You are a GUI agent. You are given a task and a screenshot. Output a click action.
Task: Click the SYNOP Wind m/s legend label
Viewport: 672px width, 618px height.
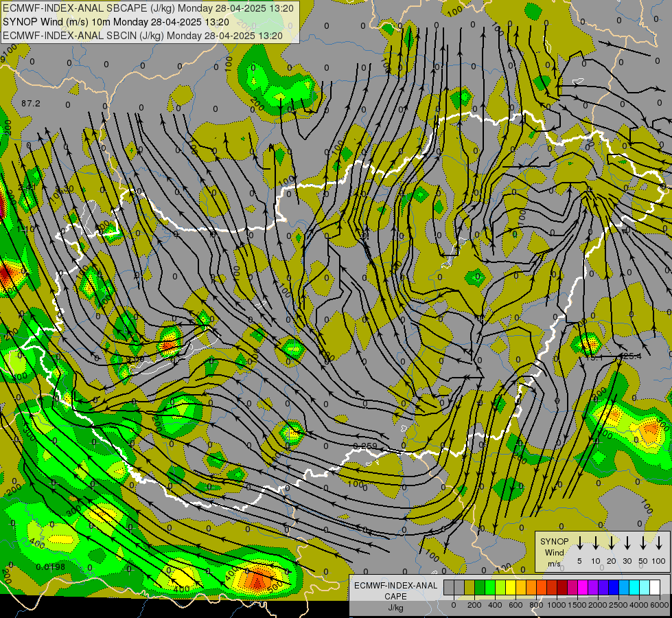click(x=554, y=552)
